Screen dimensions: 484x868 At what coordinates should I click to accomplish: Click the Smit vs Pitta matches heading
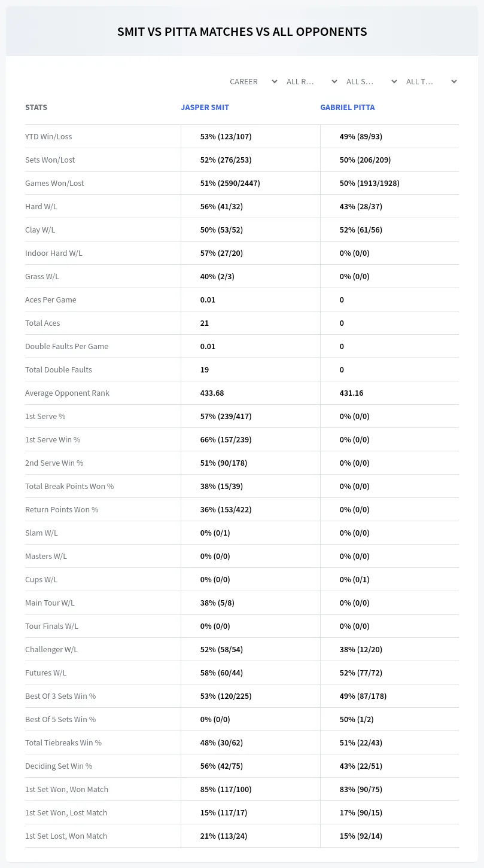click(x=242, y=32)
